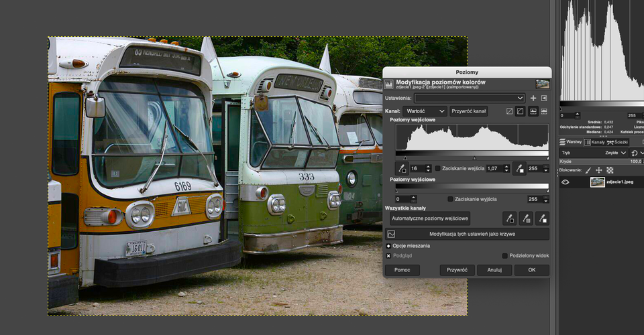The width and height of the screenshot is (644, 335).
Task: Adjust high input 255 stepper
Action: pyautogui.click(x=546, y=169)
